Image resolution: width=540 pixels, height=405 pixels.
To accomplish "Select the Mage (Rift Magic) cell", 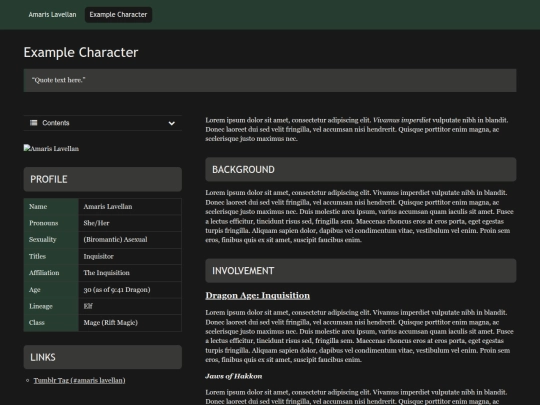I will (x=130, y=323).
